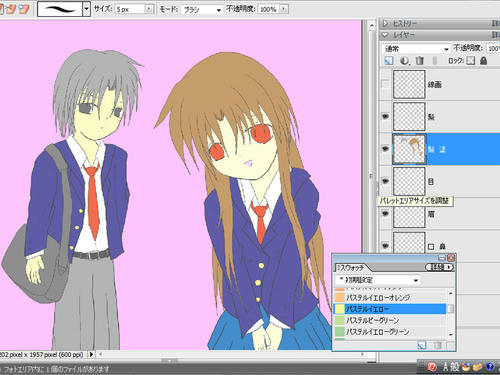Click the help question mark tray icon
Viewport: 500px width, 375px height.
[490, 367]
